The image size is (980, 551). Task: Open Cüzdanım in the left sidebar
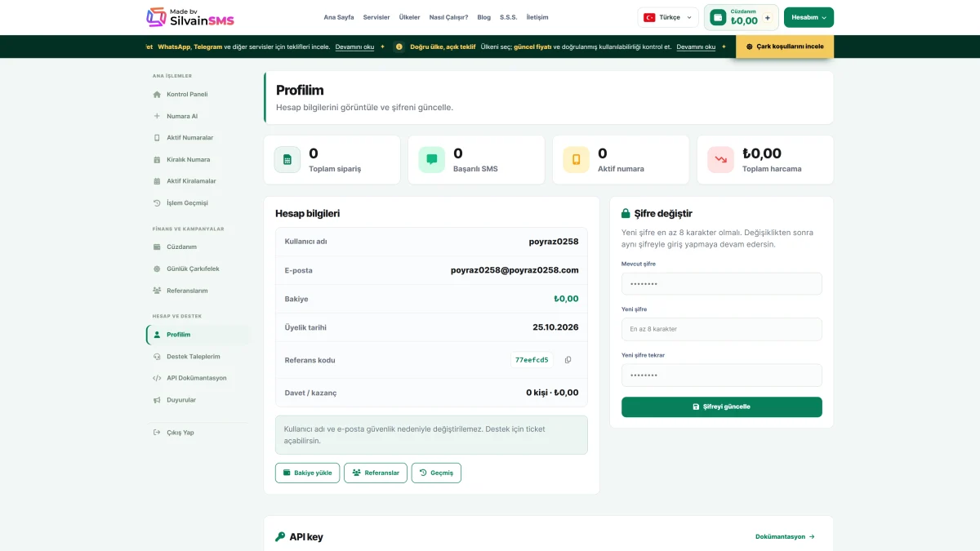198,247
